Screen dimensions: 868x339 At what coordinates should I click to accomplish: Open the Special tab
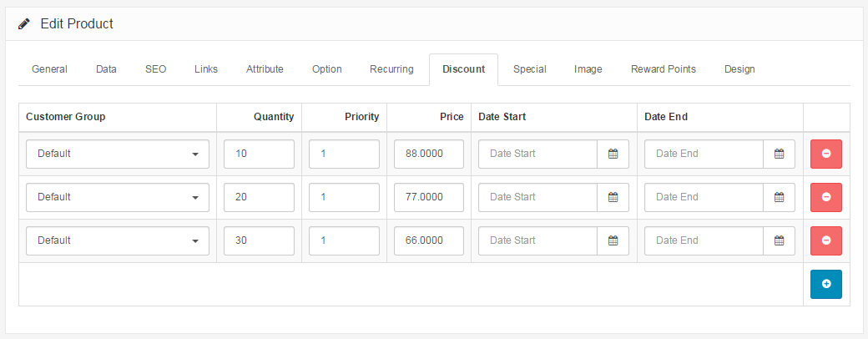point(530,69)
